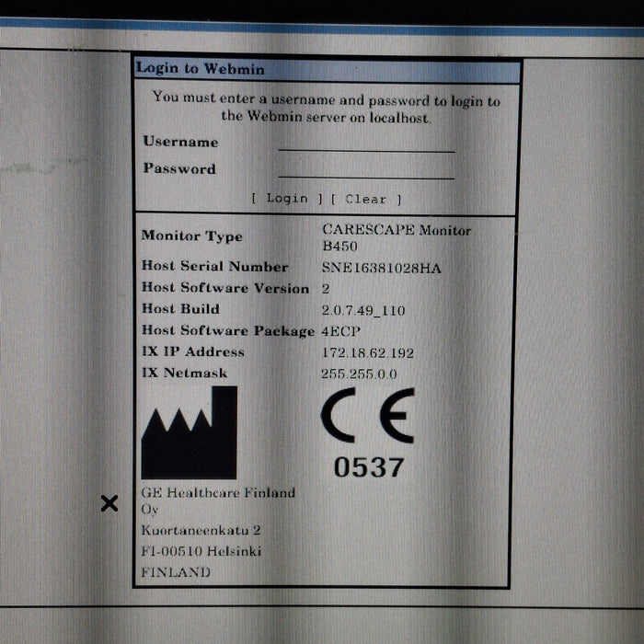The width and height of the screenshot is (644, 644).
Task: Click the 'Host Build' label
Action: pyautogui.click(x=180, y=308)
